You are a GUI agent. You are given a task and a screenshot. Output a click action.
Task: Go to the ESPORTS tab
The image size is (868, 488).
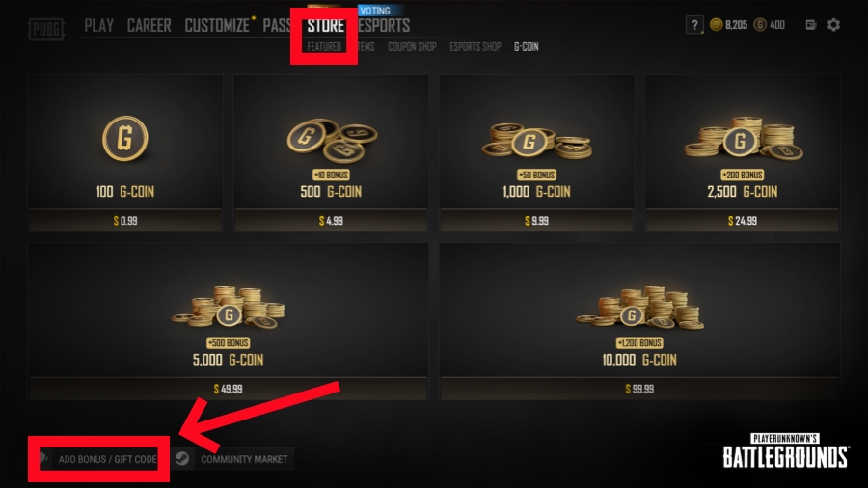tap(384, 25)
